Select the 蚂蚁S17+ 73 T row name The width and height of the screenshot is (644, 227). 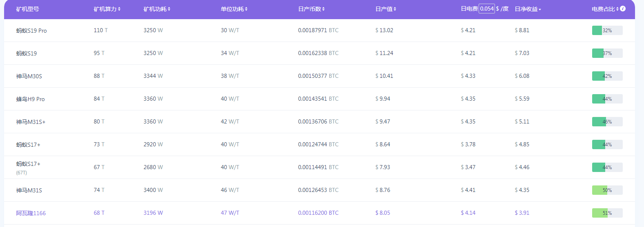28,145
